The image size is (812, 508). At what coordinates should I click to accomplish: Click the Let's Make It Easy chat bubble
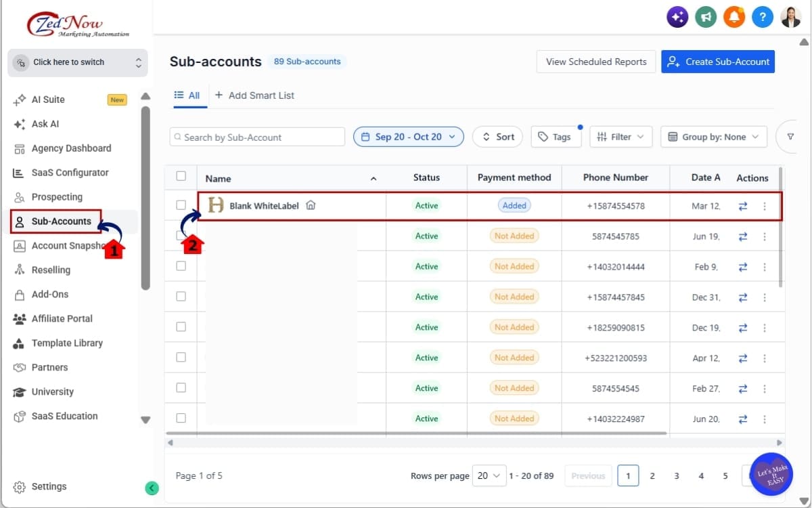coord(771,473)
